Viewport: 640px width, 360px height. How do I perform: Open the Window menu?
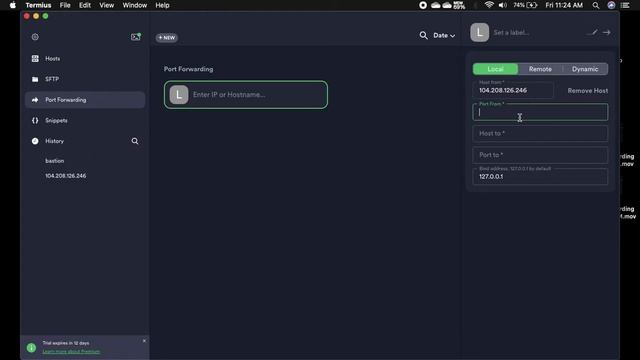[135, 5]
